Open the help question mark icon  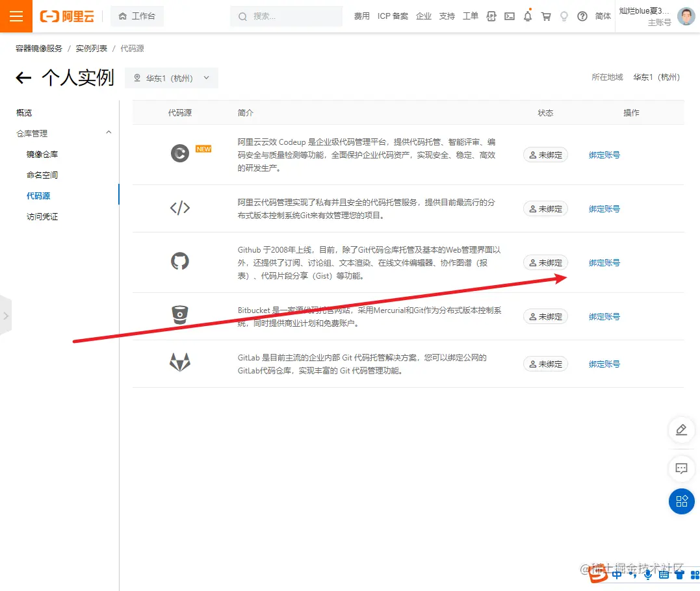(x=582, y=16)
